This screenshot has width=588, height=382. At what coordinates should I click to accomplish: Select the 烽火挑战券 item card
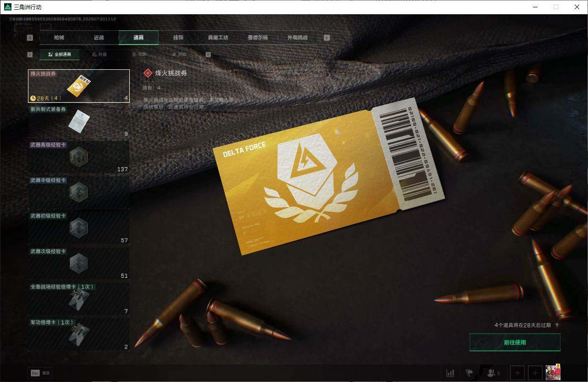pos(79,86)
